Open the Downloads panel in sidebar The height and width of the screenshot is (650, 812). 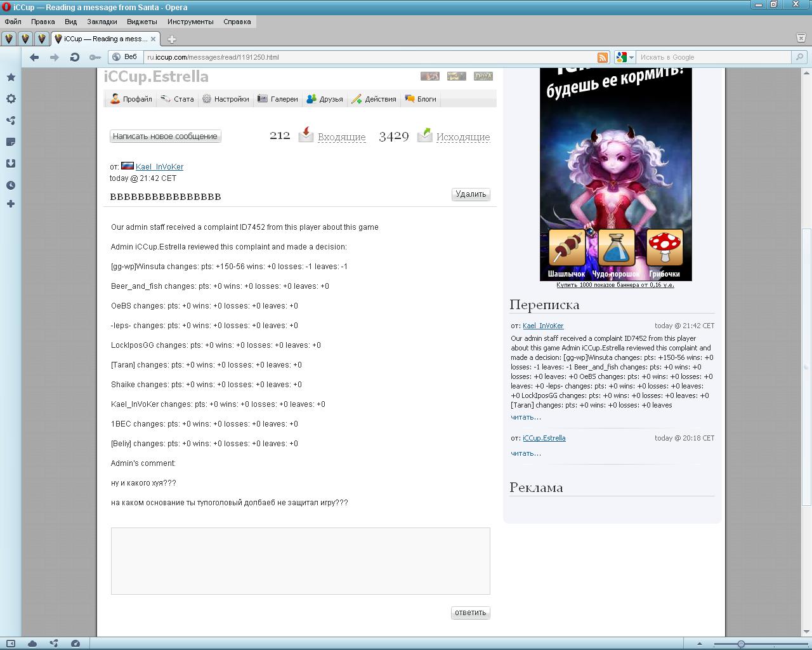(11, 164)
